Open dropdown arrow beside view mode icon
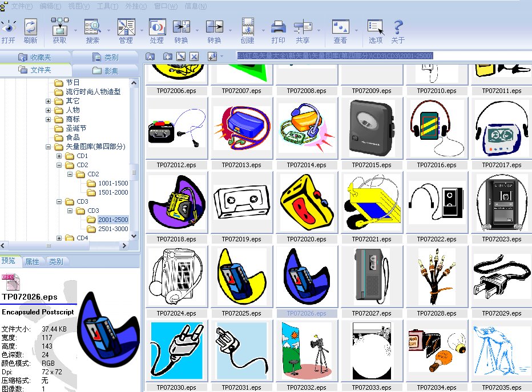The height and width of the screenshot is (392, 532). tap(221, 56)
